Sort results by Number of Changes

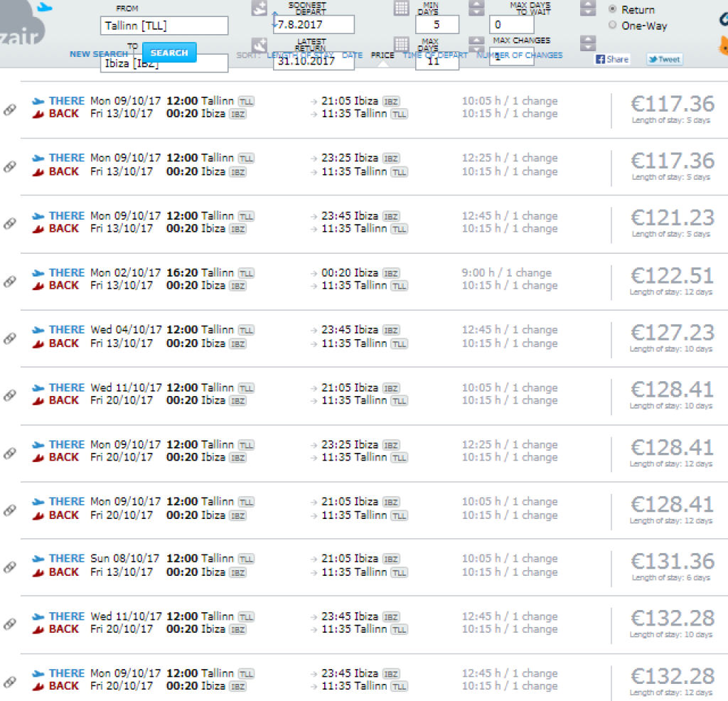519,55
